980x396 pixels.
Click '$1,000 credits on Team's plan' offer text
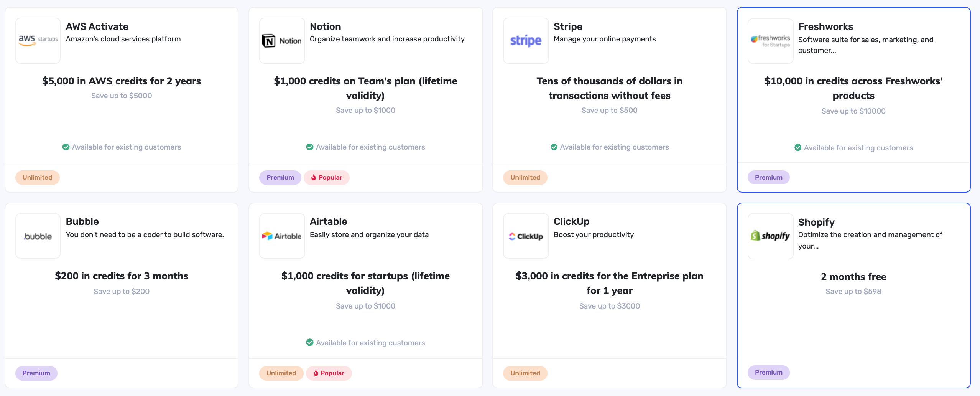pyautogui.click(x=366, y=88)
